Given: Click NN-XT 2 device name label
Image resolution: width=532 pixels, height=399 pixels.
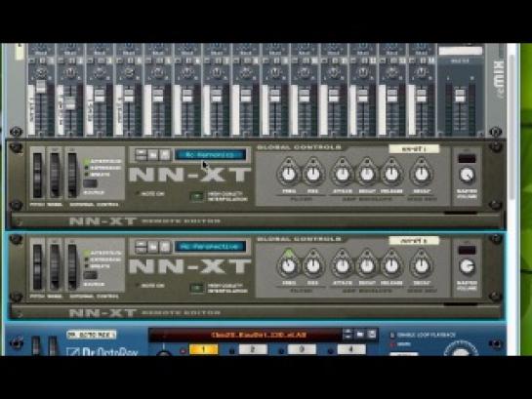Looking at the screenshot, I should coord(414,241).
